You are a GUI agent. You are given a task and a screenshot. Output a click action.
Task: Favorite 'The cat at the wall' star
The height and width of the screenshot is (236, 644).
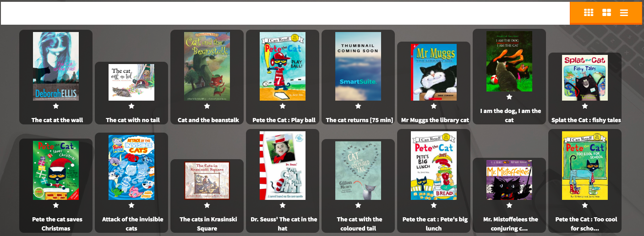click(x=56, y=106)
